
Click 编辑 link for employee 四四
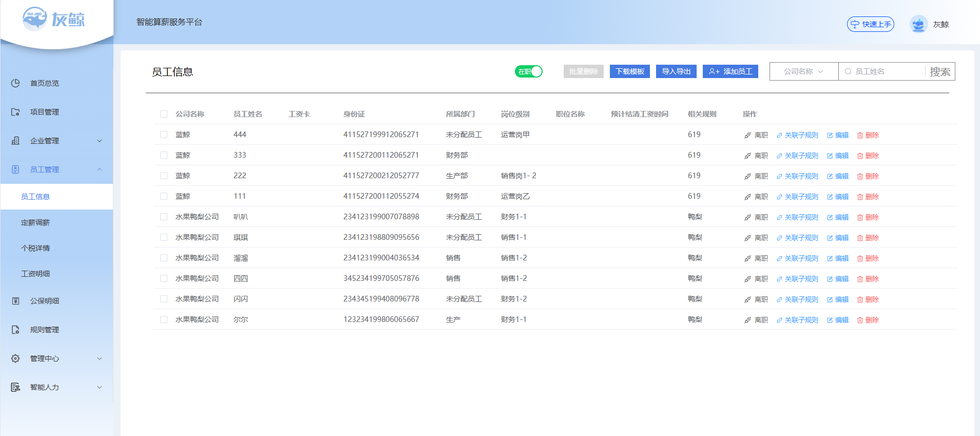coord(838,279)
